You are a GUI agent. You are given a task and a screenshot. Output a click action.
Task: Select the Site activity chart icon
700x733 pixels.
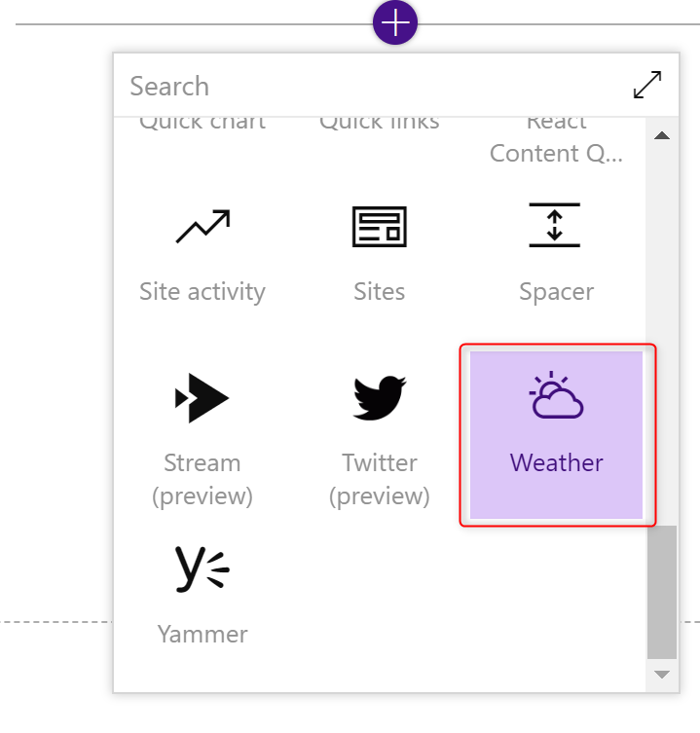(203, 226)
